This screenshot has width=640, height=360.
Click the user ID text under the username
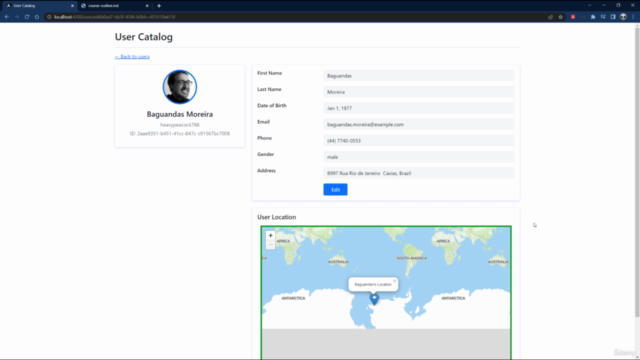click(180, 133)
